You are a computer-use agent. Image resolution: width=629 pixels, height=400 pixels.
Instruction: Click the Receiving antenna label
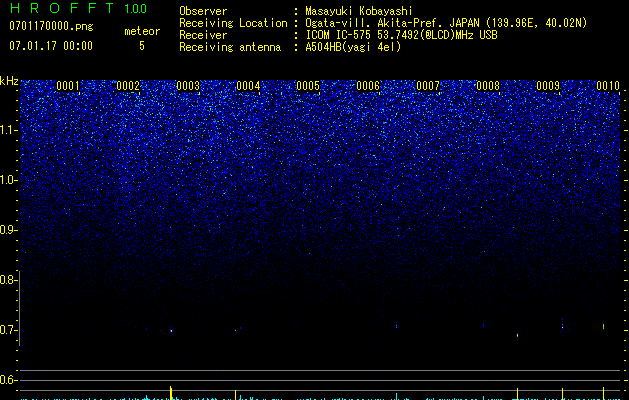coord(230,47)
